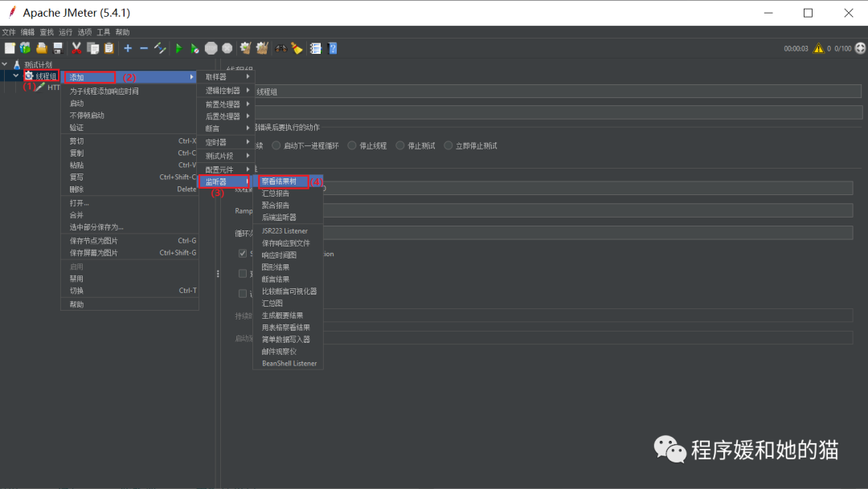Click the New test plan toolbar icon
The width and height of the screenshot is (868, 489).
point(10,49)
